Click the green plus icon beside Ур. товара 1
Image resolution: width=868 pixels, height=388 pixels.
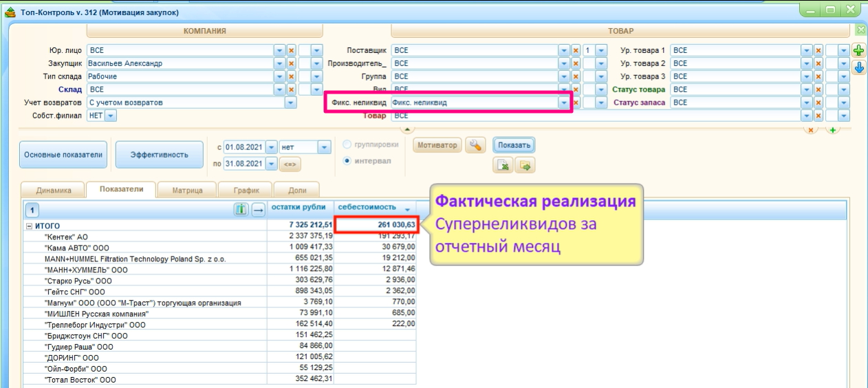(858, 51)
